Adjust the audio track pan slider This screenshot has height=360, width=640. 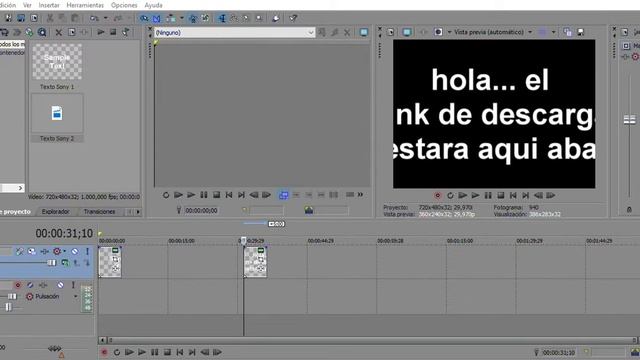[9, 307]
